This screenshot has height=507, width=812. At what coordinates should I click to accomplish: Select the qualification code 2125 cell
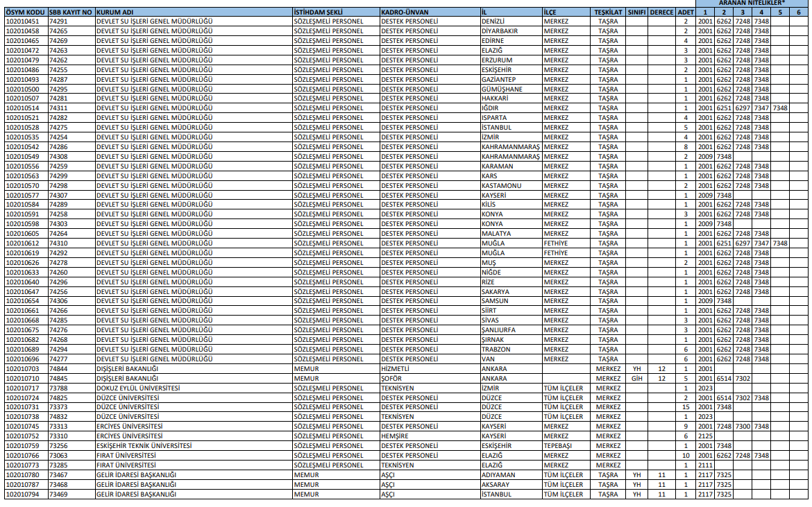(x=705, y=436)
